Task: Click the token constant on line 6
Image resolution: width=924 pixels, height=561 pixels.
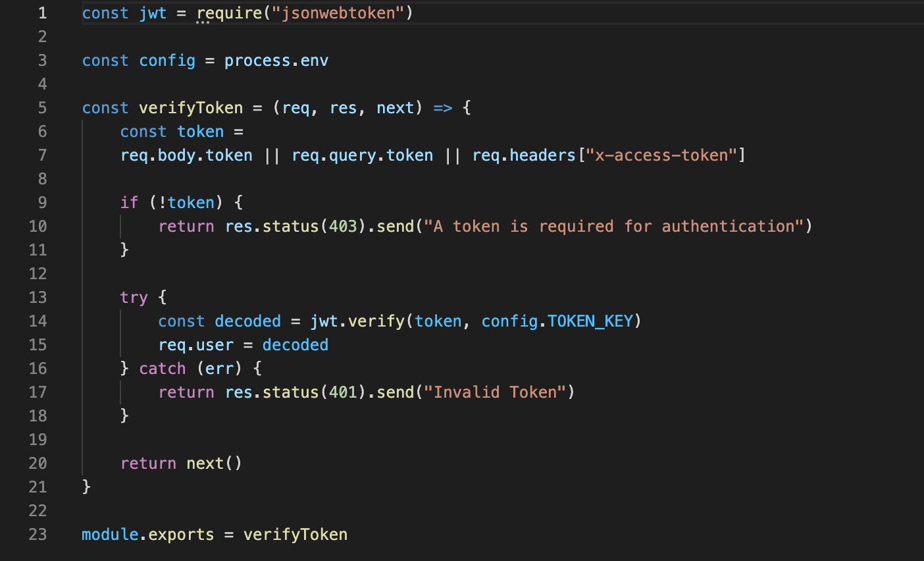Action: coord(201,132)
